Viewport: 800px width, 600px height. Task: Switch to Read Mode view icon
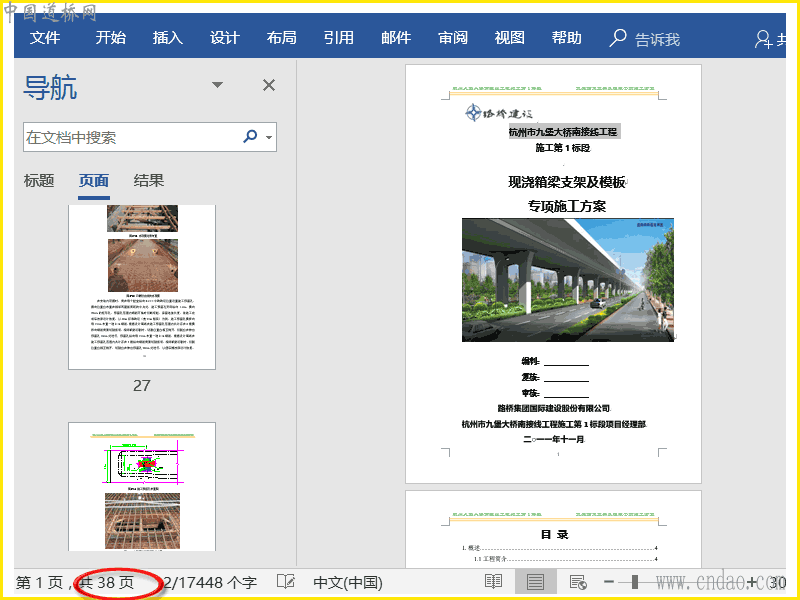click(493, 582)
